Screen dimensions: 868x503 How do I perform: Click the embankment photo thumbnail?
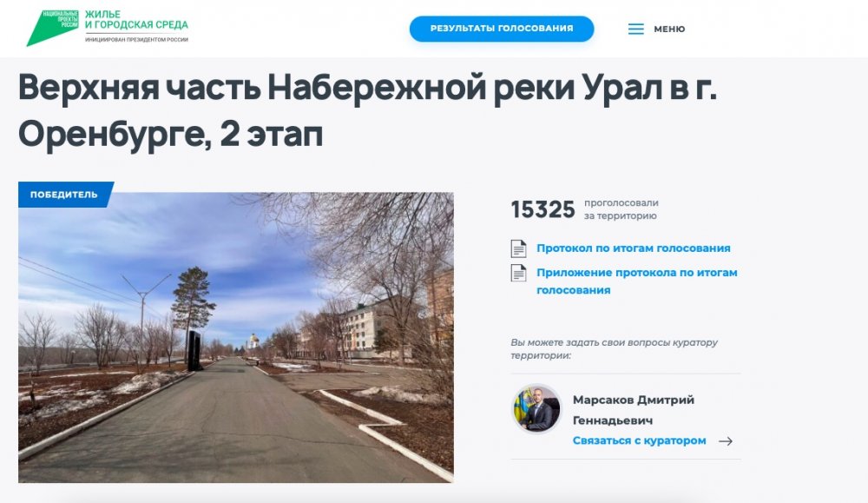point(236,337)
